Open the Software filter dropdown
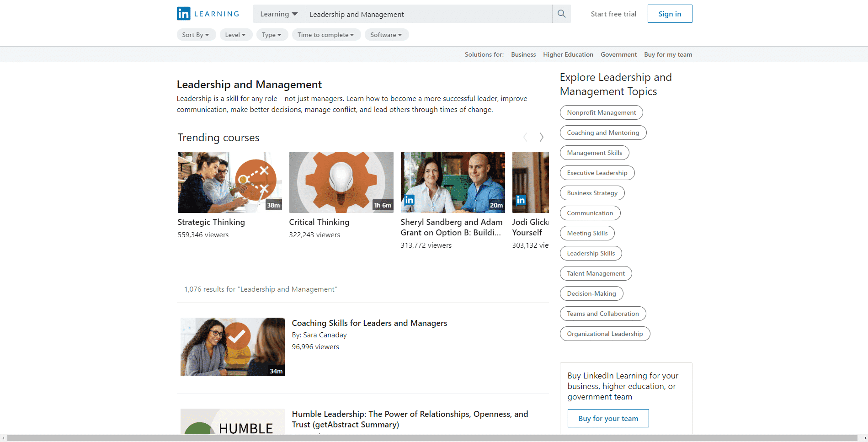Screen dimensions: 868x442 point(387,35)
